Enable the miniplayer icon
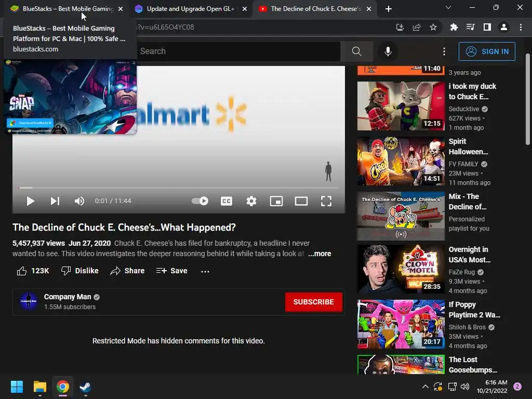 click(276, 201)
